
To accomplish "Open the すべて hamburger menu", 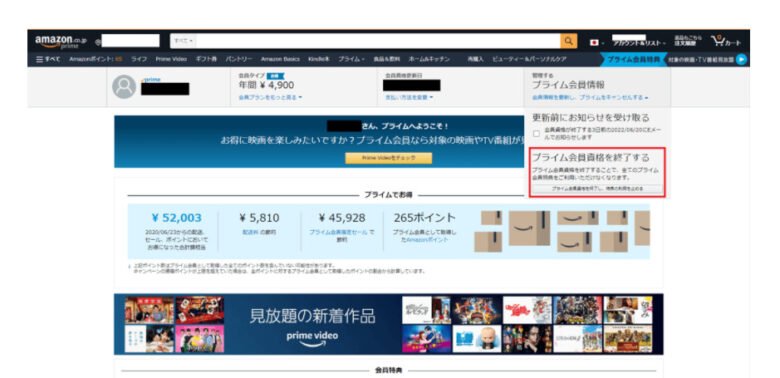I will pos(48,59).
